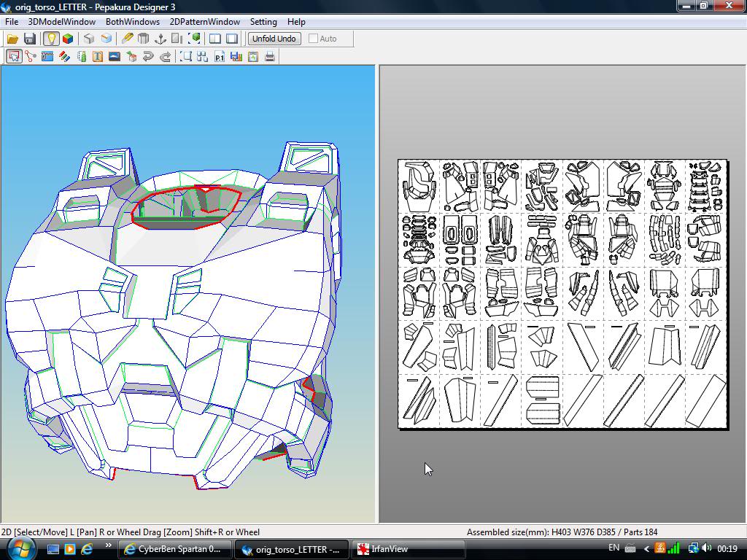Click the redo curved arrow icon
This screenshot has height=560, width=747.
(x=165, y=57)
